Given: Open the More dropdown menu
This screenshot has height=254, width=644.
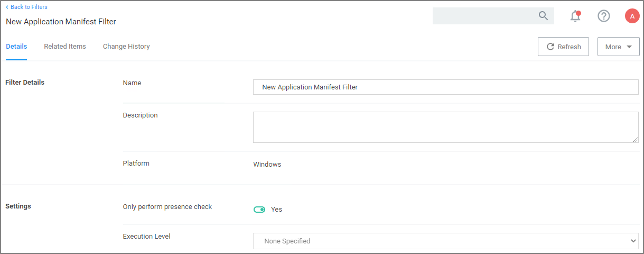Looking at the screenshot, I should 618,47.
